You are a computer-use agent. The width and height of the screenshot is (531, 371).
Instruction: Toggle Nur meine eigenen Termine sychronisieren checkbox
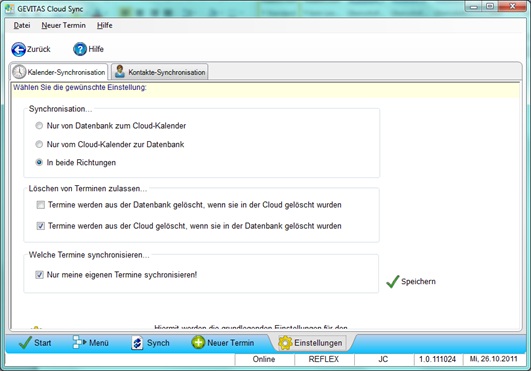(40, 275)
